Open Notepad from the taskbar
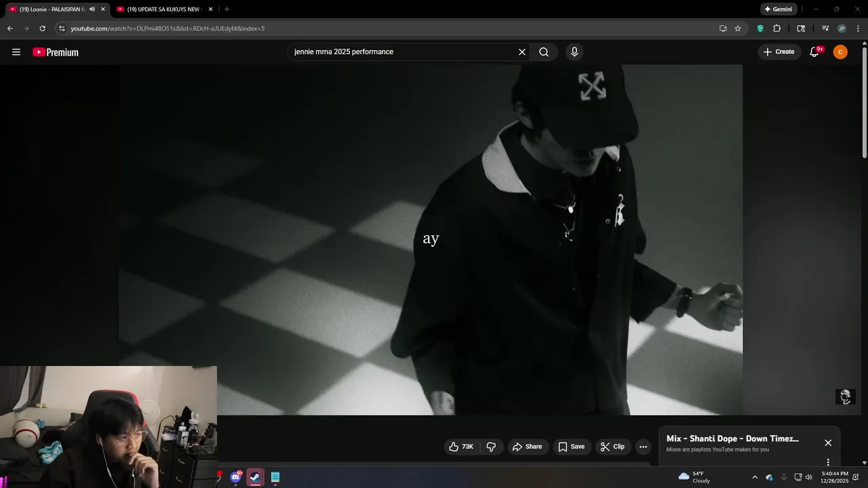The width and height of the screenshot is (868, 488). click(275, 477)
